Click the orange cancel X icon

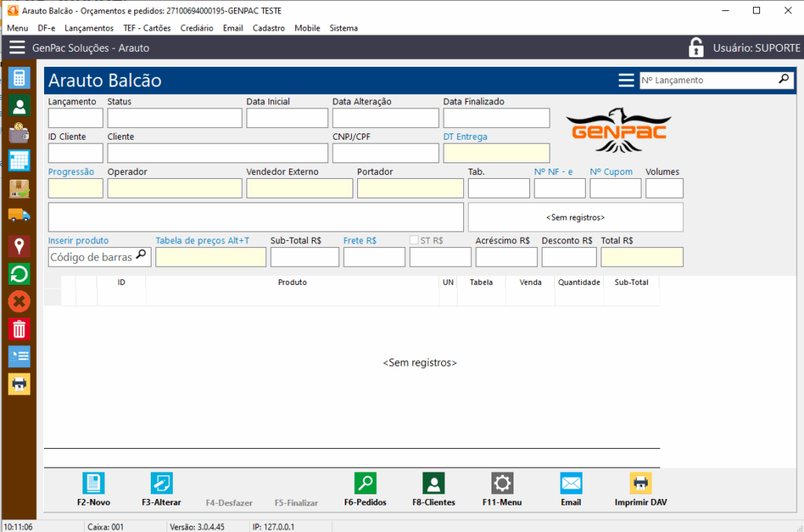tap(19, 301)
